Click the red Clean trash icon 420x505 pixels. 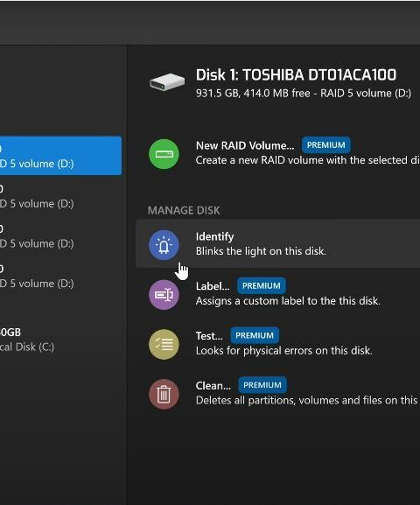tap(164, 394)
